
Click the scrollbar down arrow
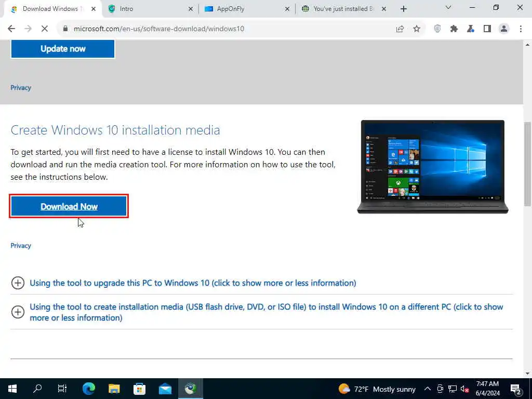coord(528,374)
